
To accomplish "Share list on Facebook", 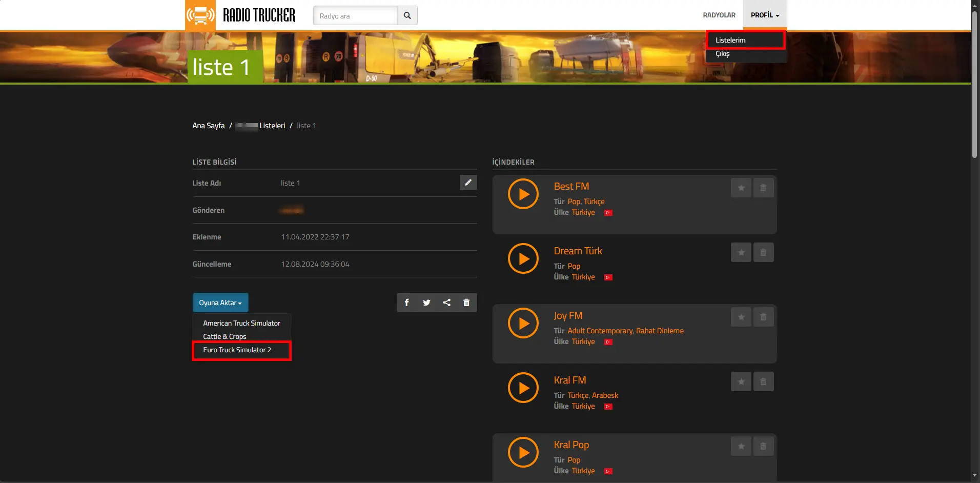I will tap(406, 303).
